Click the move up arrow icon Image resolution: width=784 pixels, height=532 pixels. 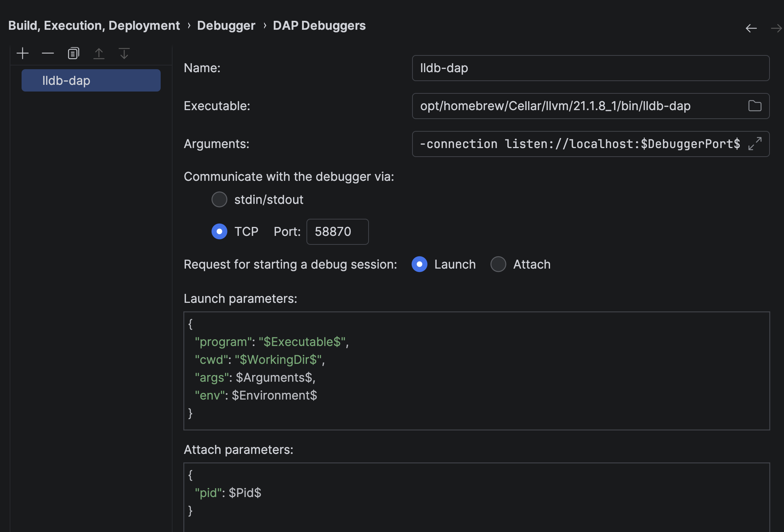(99, 54)
